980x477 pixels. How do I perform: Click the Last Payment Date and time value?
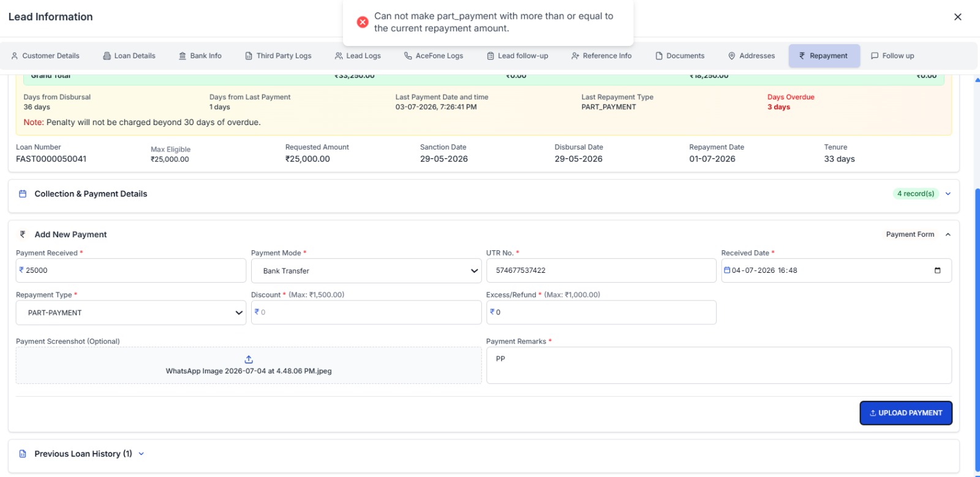436,107
